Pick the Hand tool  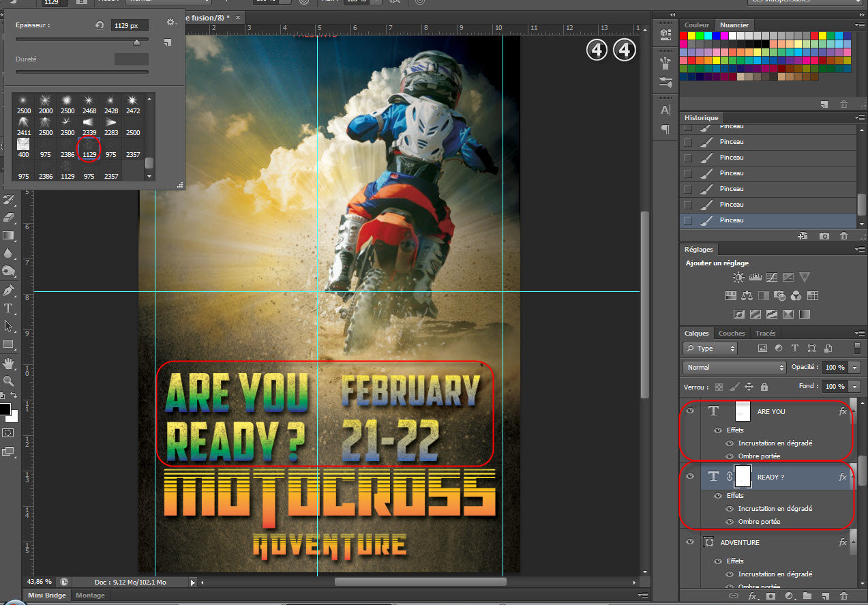click(9, 363)
